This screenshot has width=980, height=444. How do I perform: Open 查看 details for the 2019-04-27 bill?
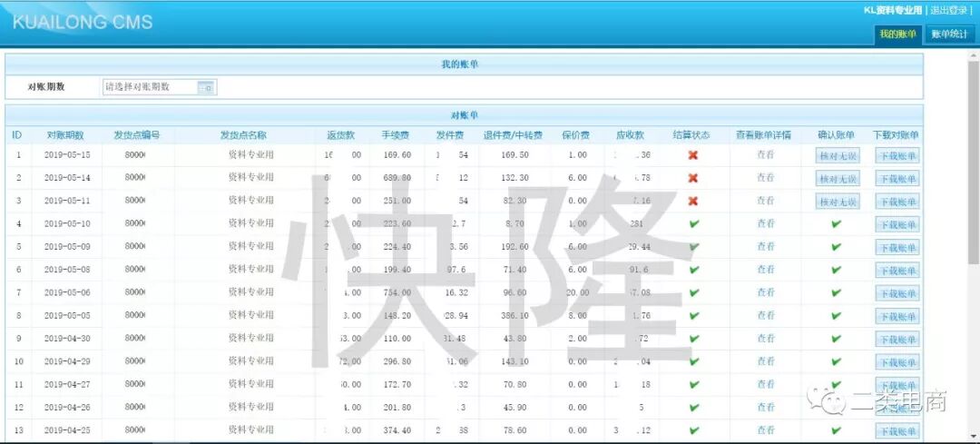pos(766,384)
